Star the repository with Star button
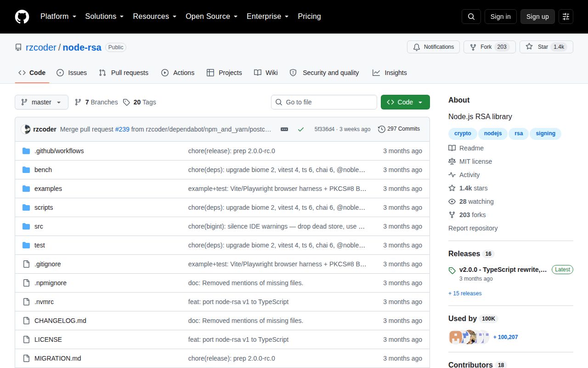The width and height of the screenshot is (588, 368). 546,47
